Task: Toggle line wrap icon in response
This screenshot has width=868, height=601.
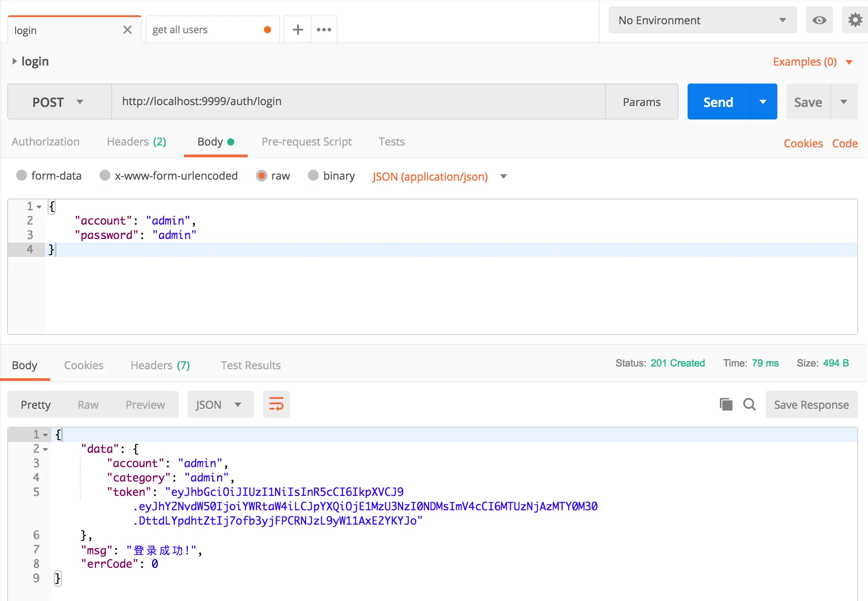Action: tap(276, 404)
